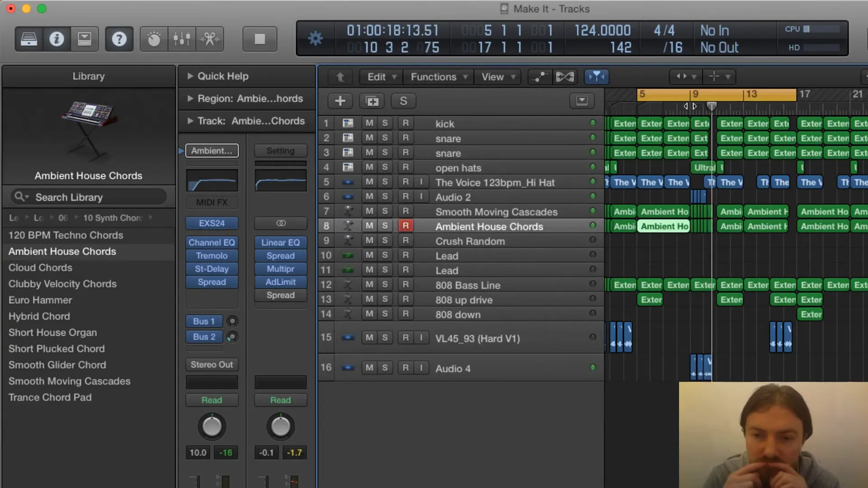The image size is (868, 488).
Task: Expand the Quick Help section
Action: (x=190, y=76)
